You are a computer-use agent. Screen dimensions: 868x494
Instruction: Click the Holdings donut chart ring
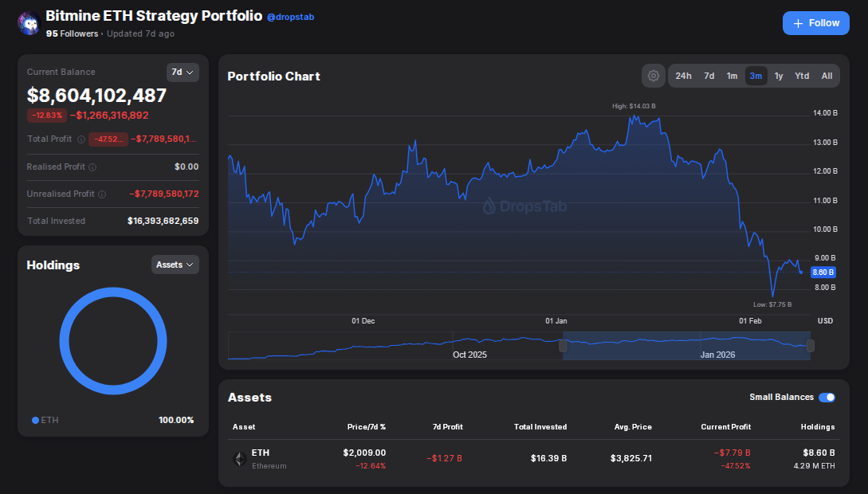113,291
